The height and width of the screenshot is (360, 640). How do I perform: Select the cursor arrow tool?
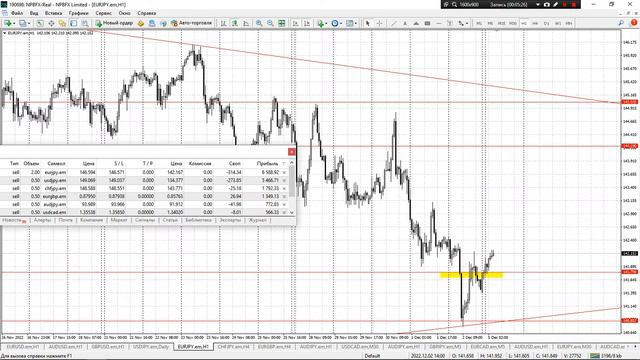coord(367,23)
